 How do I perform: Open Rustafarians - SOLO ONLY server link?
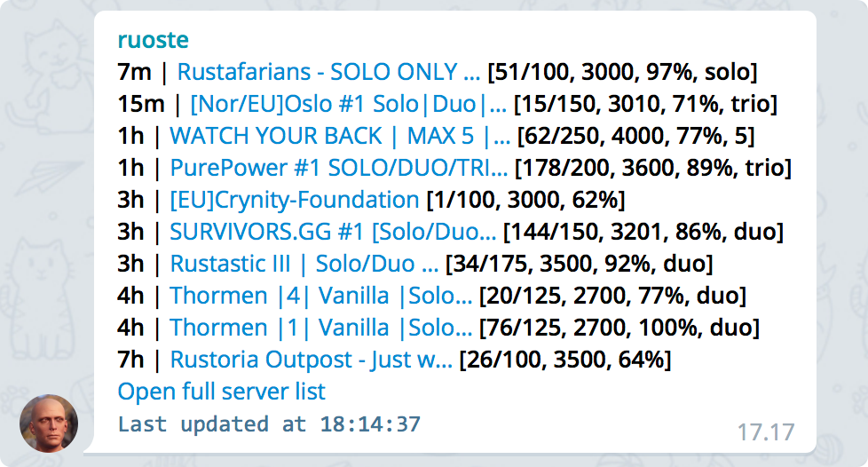(x=328, y=72)
